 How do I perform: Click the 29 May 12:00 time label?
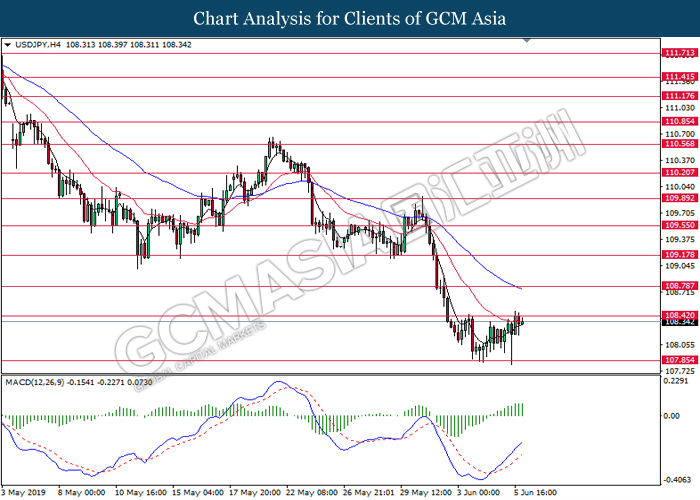[426, 493]
